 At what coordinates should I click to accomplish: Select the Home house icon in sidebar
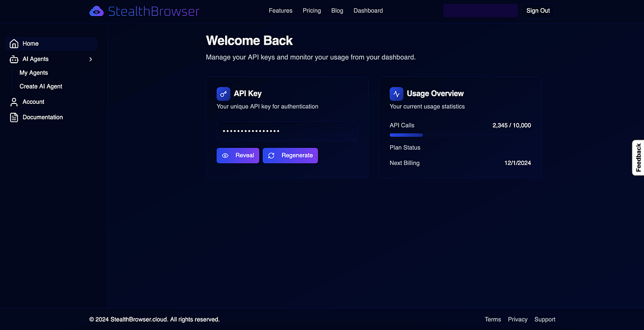coord(14,43)
